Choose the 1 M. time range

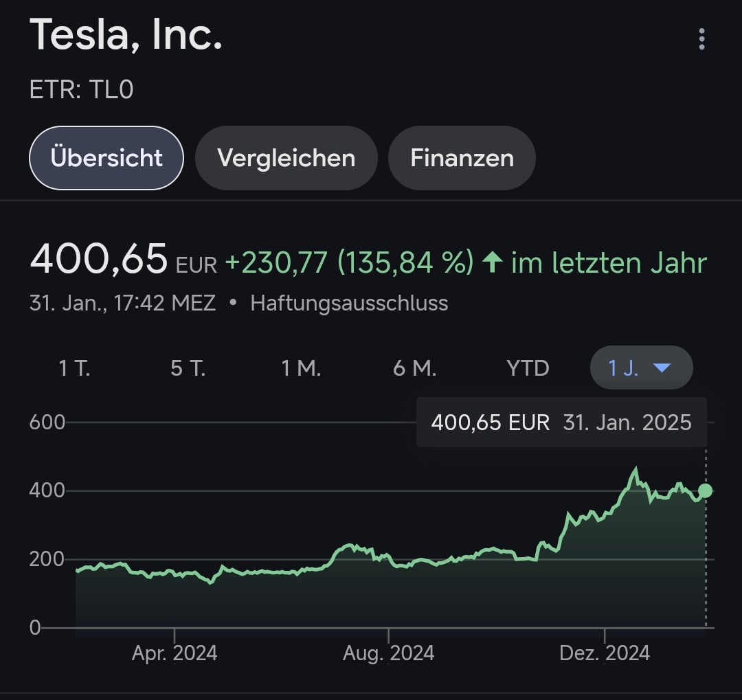[x=301, y=368]
